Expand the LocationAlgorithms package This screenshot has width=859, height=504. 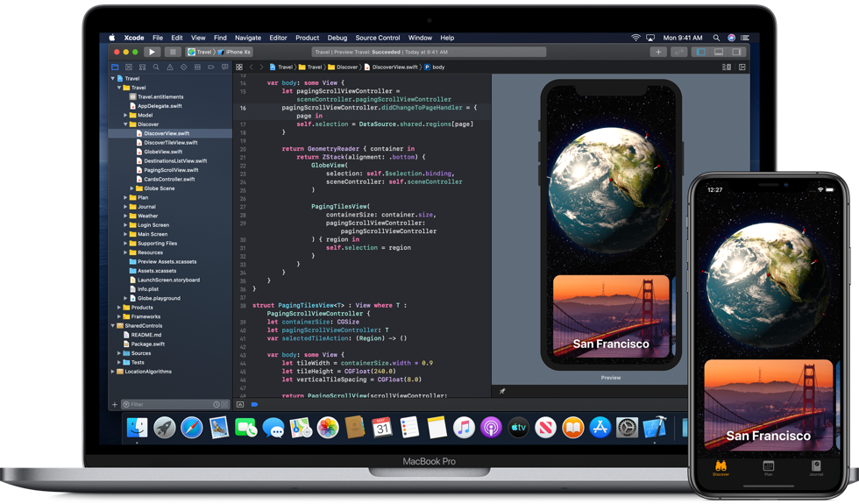[113, 372]
